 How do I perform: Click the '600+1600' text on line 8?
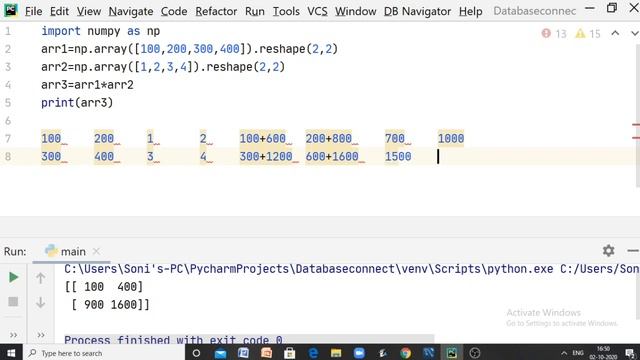332,156
